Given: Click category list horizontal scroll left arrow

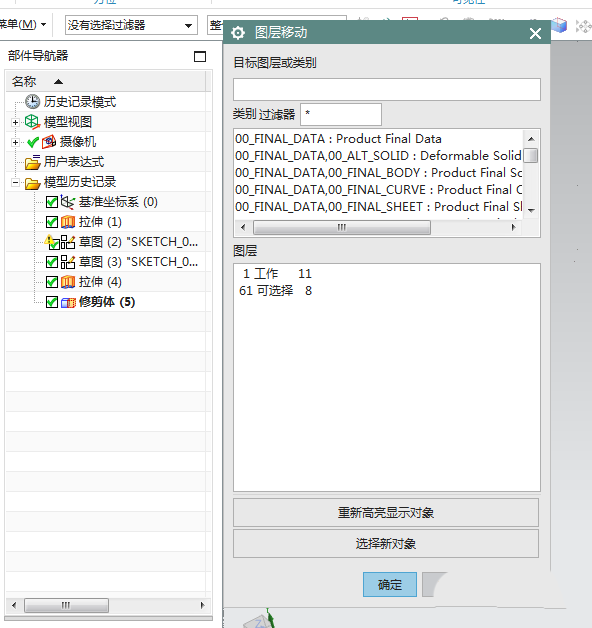Looking at the screenshot, I should tap(243, 227).
